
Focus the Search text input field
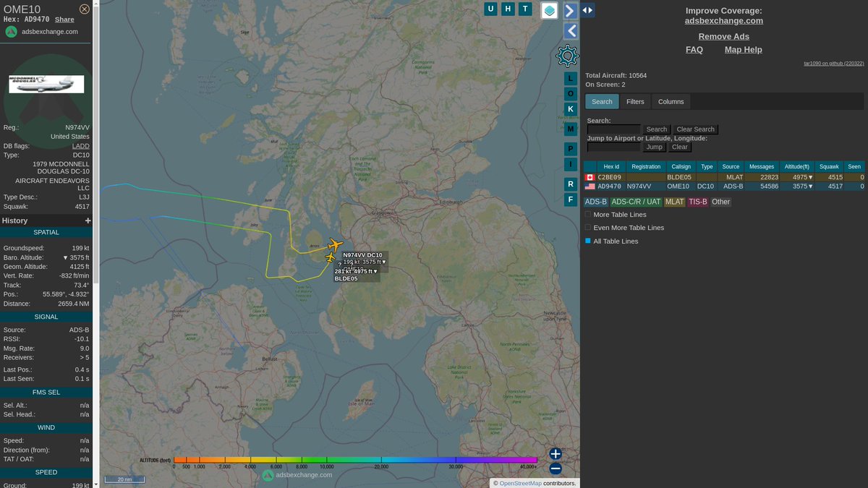click(613, 129)
